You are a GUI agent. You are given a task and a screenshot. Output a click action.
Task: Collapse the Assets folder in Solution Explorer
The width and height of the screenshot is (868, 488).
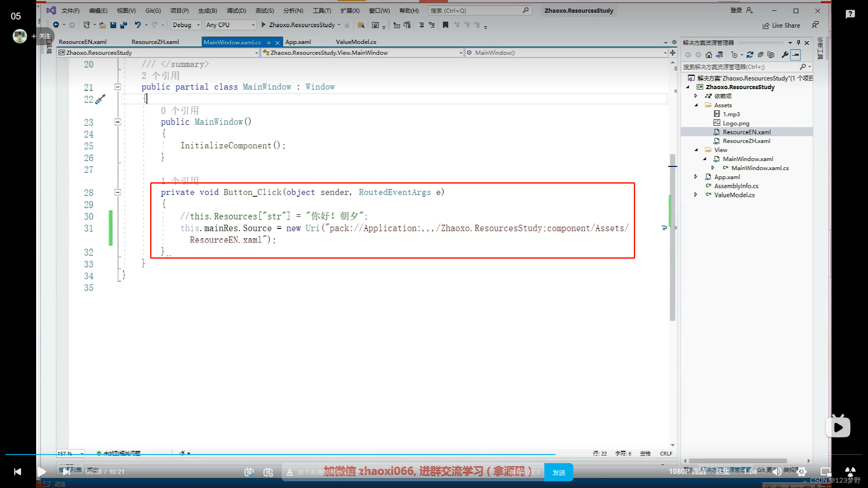696,105
